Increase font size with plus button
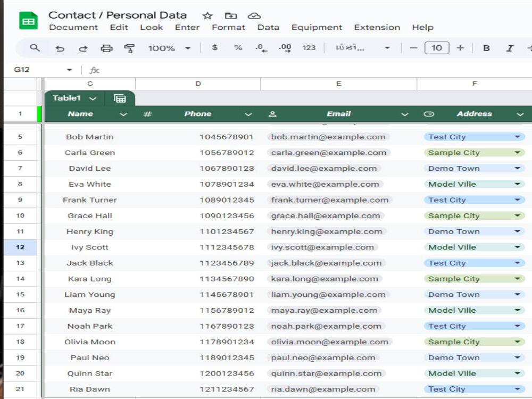 click(x=460, y=48)
